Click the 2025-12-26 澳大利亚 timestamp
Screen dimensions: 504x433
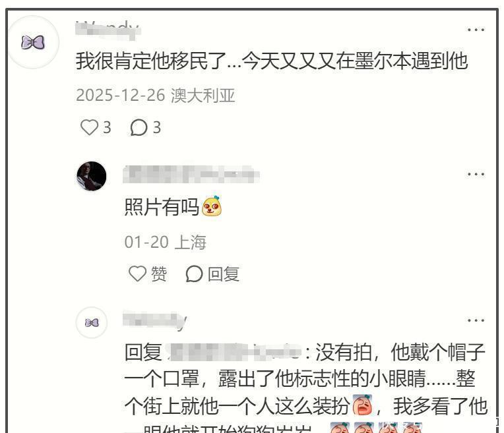click(156, 96)
